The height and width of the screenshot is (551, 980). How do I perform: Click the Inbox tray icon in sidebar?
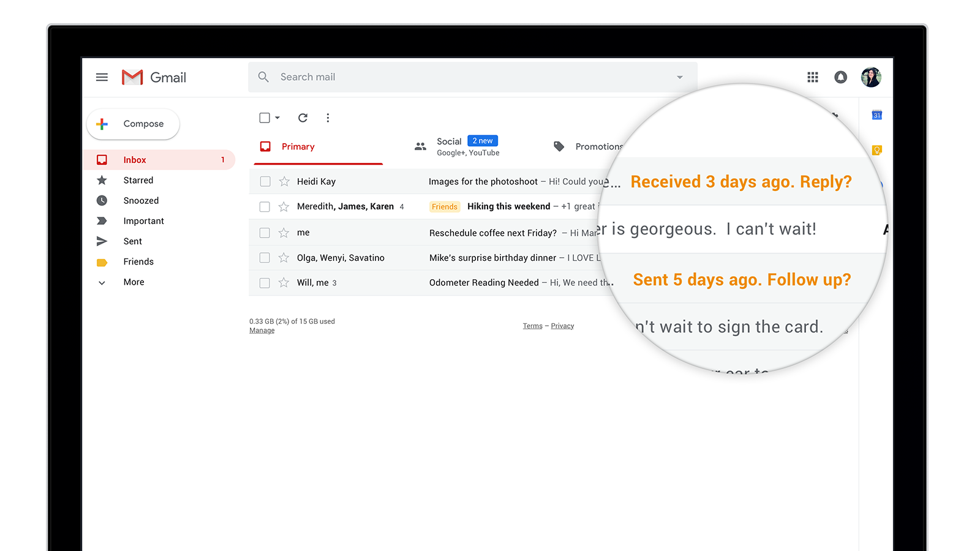click(x=102, y=160)
